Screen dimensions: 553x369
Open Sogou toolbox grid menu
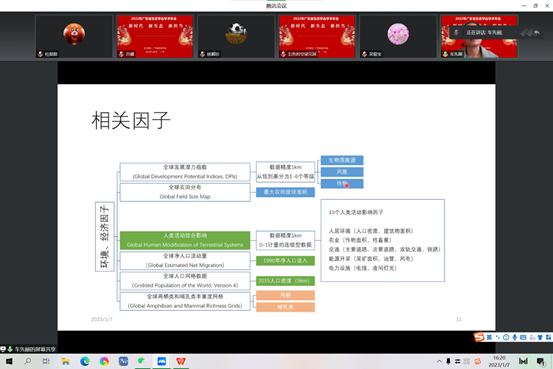pyautogui.click(x=548, y=337)
